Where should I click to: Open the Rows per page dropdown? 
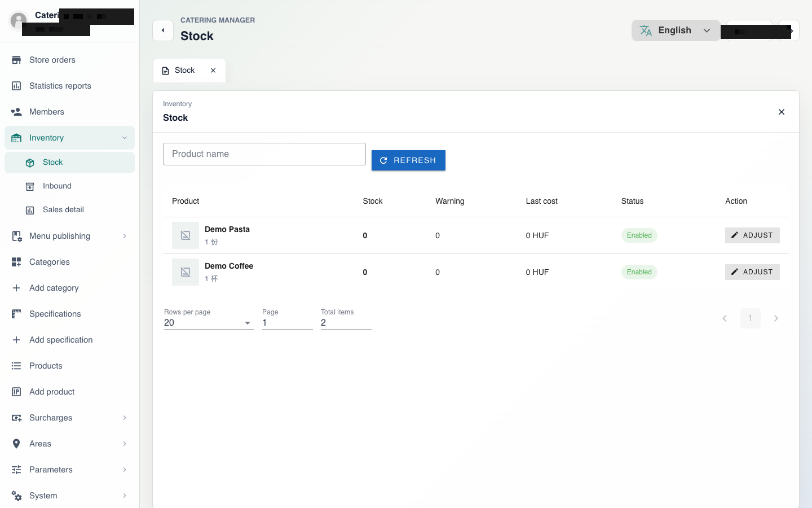pyautogui.click(x=209, y=323)
